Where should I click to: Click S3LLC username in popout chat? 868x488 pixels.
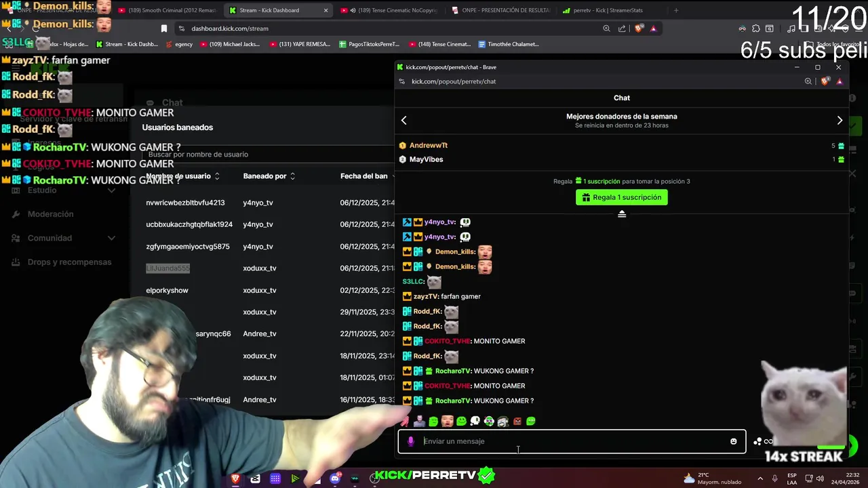[413, 281]
